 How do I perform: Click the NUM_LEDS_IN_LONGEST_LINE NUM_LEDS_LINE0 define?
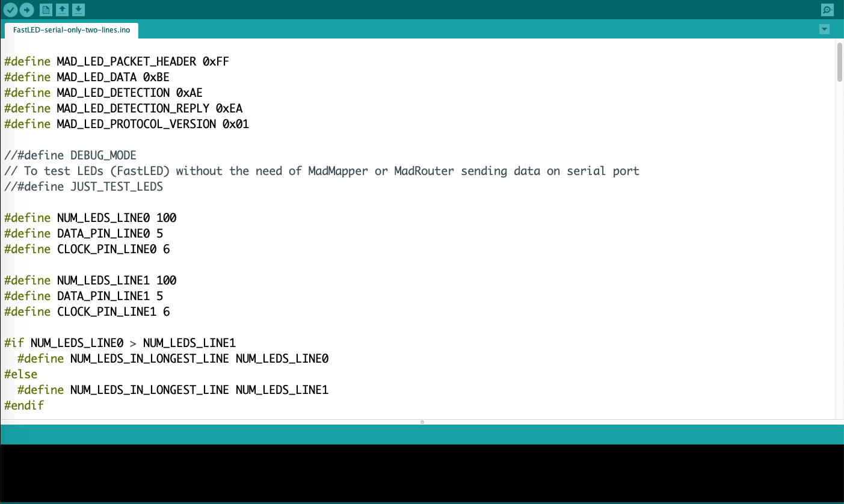click(173, 358)
